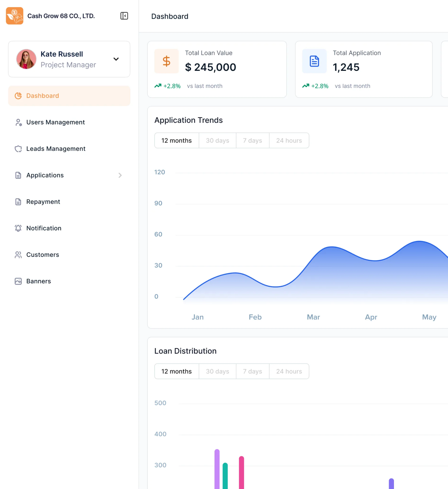
Task: Select 12 months in Loan Distribution
Action: point(177,371)
